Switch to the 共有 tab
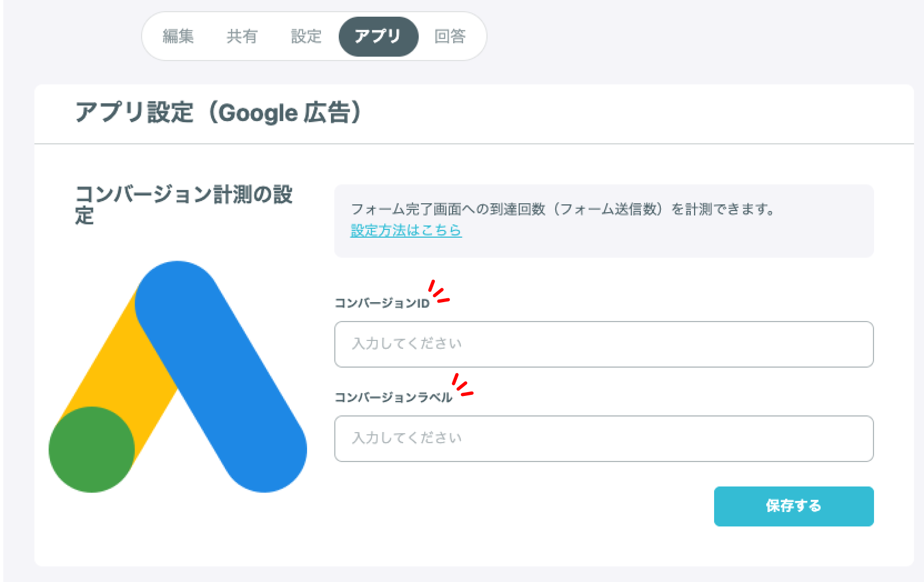 tap(242, 37)
